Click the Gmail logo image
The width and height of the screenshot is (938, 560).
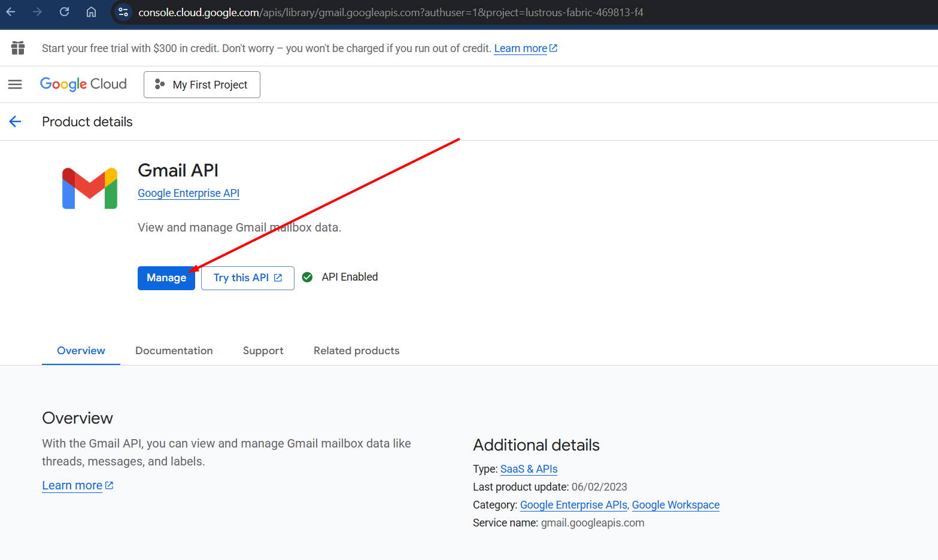click(x=90, y=188)
